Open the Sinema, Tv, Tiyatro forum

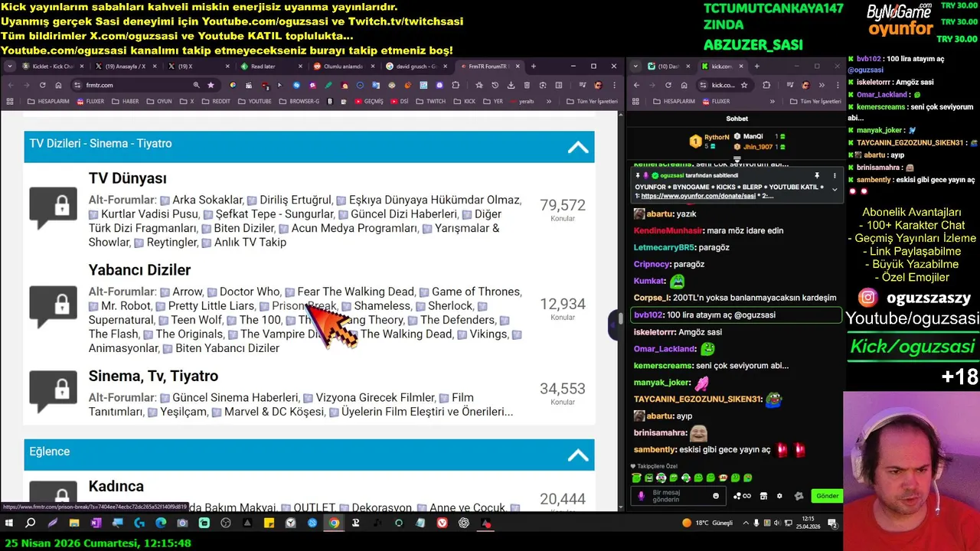(x=153, y=376)
